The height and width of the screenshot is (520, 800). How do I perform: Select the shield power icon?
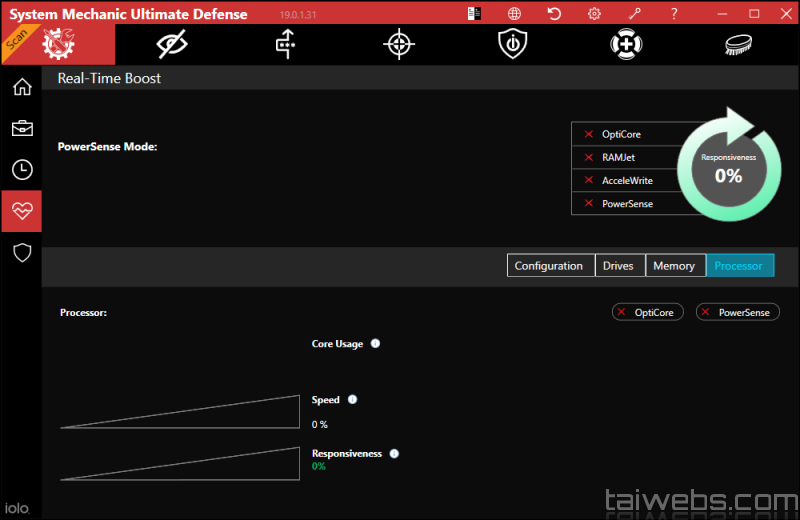512,44
